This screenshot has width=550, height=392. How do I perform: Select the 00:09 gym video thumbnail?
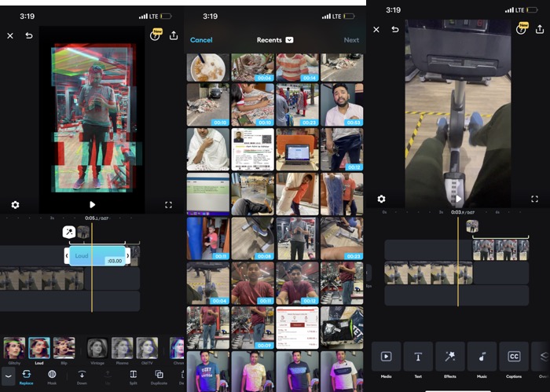(252, 328)
